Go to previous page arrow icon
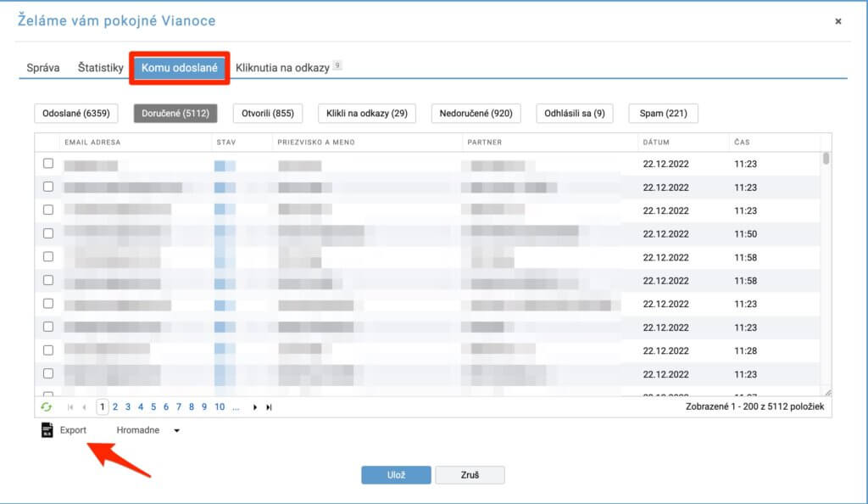This screenshot has width=868, height=504. coord(84,407)
